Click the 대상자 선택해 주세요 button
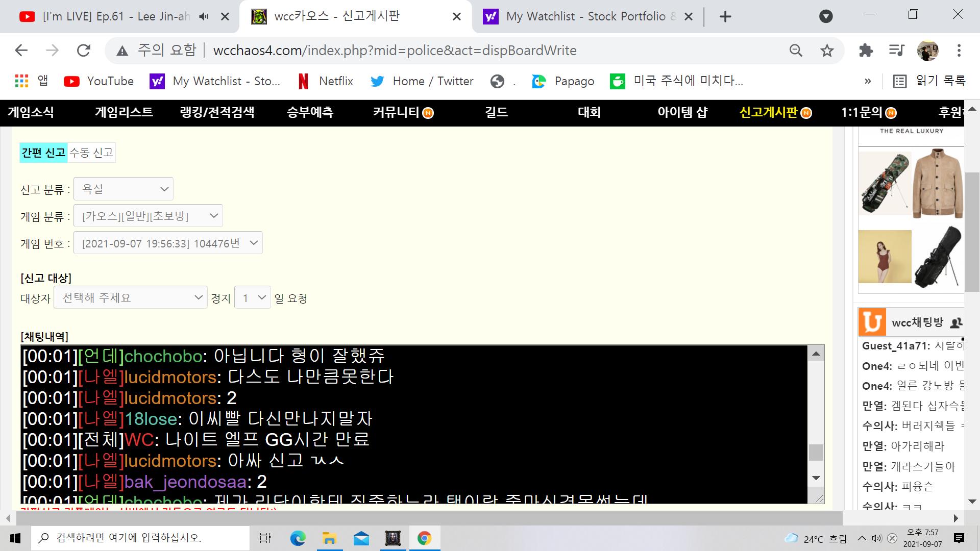Viewport: 980px width, 551px height. 130,297
